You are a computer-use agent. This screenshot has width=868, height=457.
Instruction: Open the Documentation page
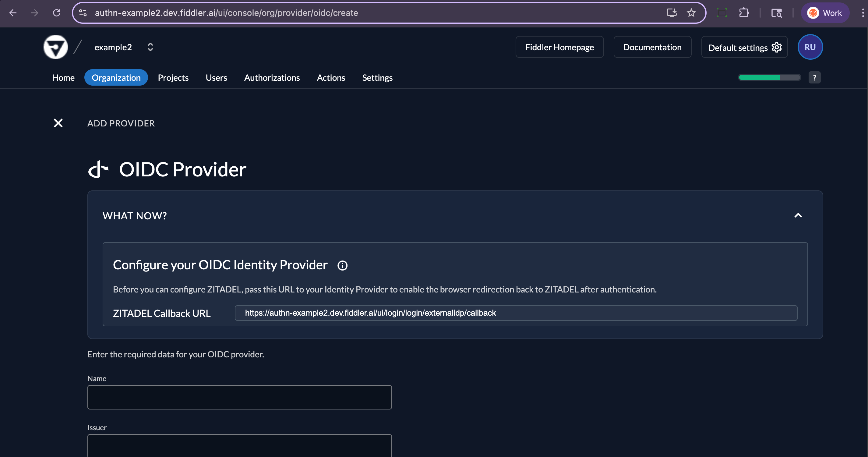point(652,47)
